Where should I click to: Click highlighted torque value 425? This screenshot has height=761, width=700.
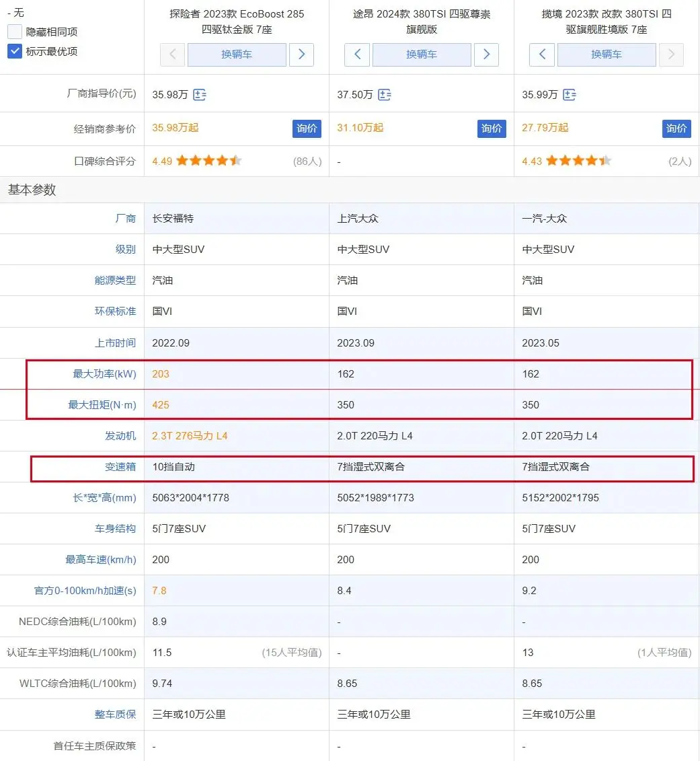[161, 405]
